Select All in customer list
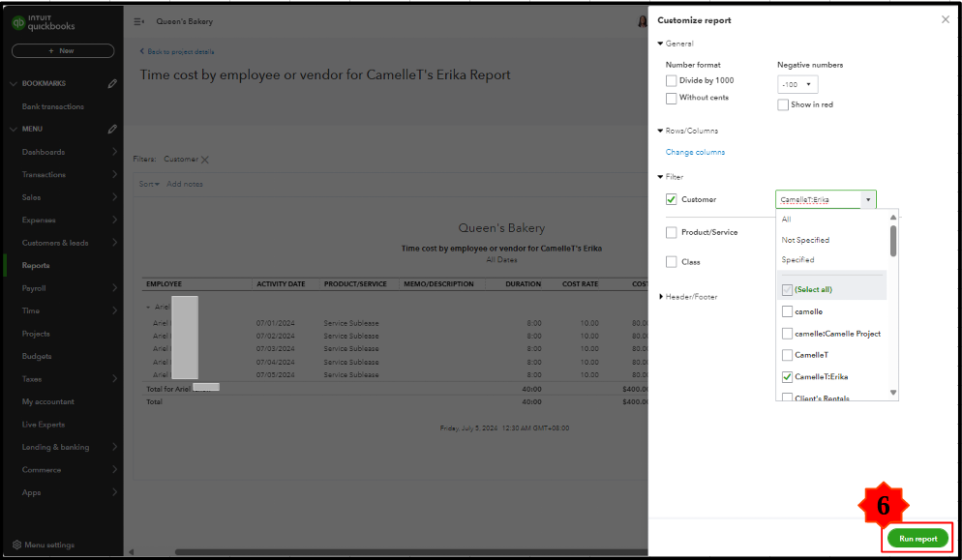Screen dimensions: 962x560 [787, 220]
